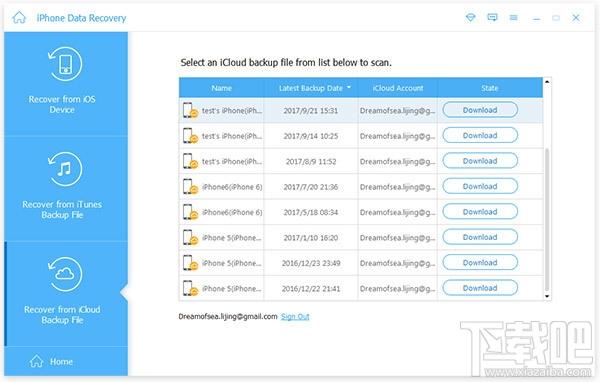
Task: Select the date cell 2016/12/23 23:49
Action: pos(311,263)
